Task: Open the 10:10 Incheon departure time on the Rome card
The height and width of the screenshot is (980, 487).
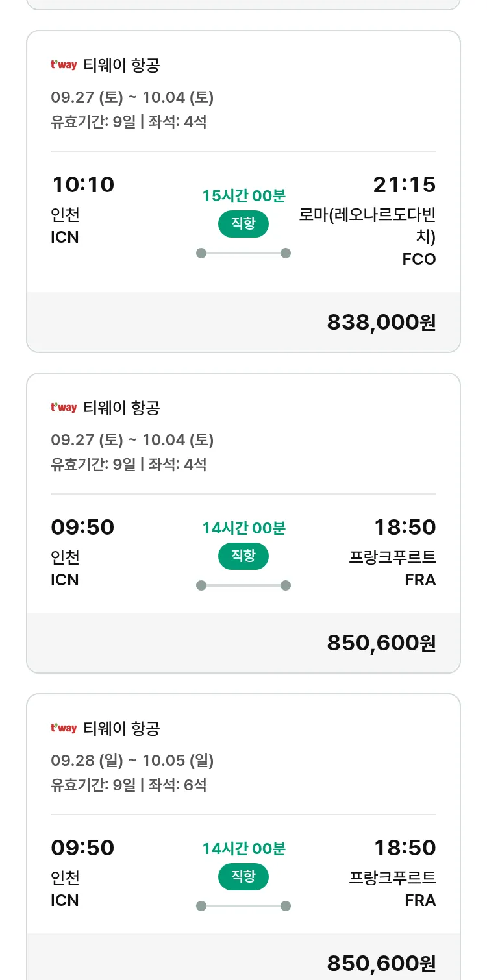Action: click(x=82, y=184)
